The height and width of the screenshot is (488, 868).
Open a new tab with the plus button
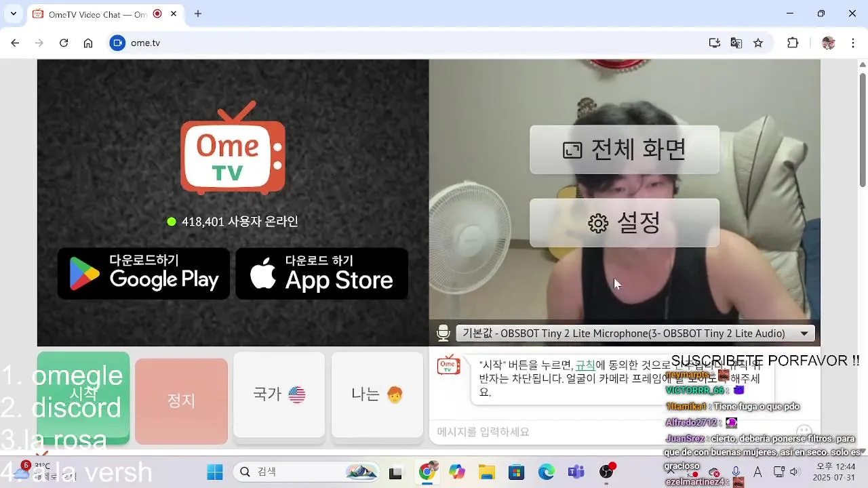198,14
